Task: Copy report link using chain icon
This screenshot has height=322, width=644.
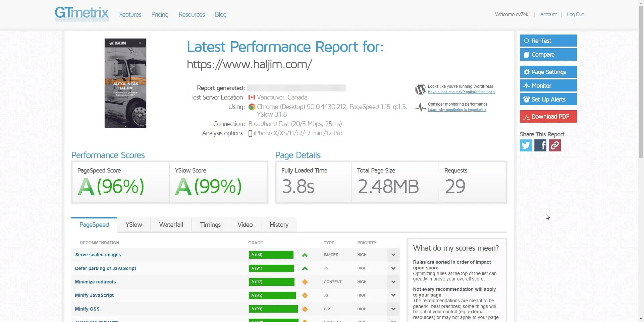Action: pos(554,145)
